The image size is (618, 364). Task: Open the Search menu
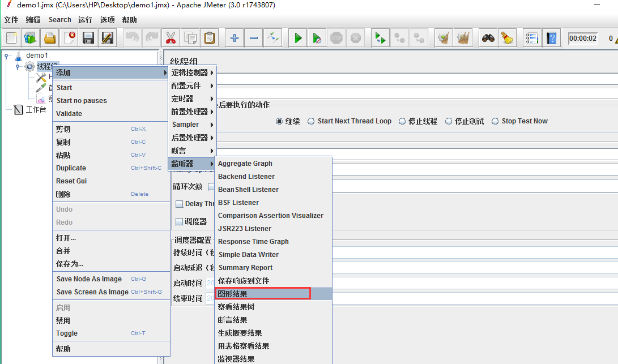[60, 20]
